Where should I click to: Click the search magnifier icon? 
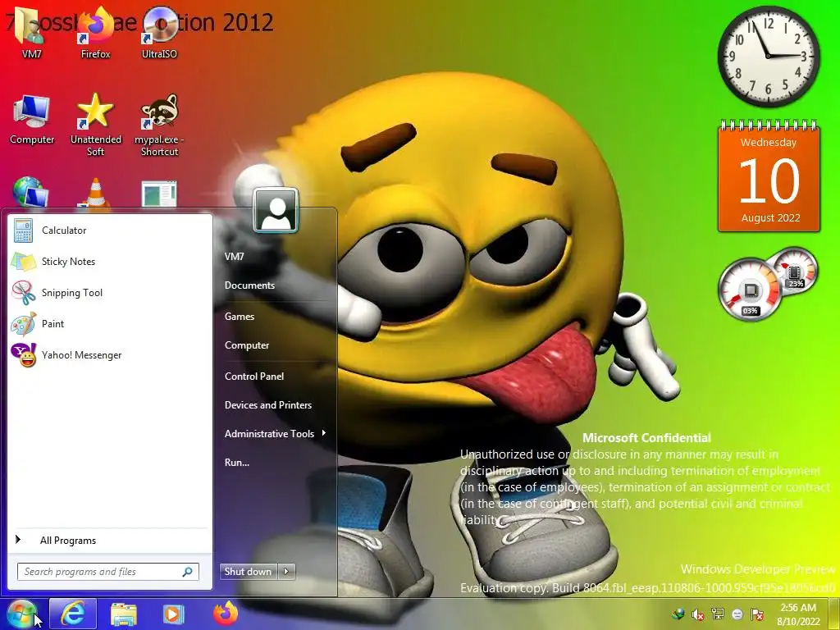[188, 572]
